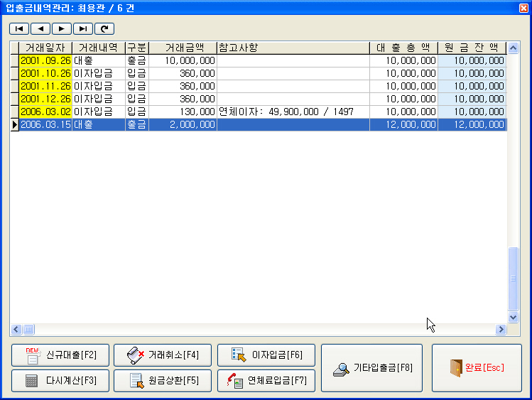
Task: Click 입금 cell in 2001.12.26 row
Action: click(137, 99)
